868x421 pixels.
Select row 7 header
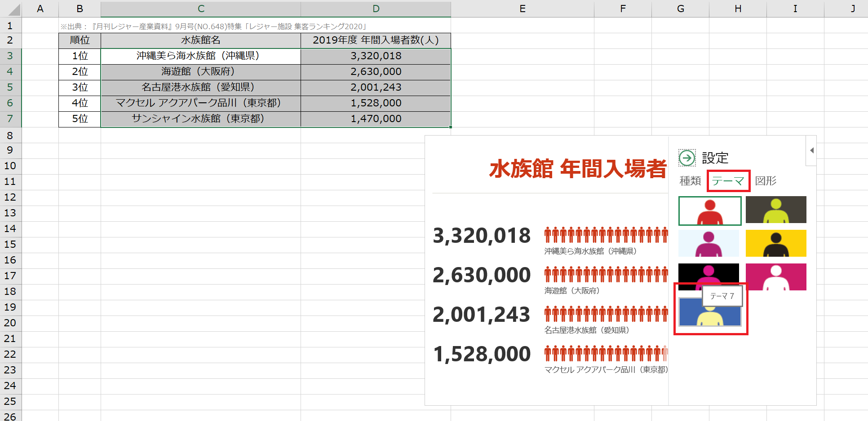coord(10,118)
